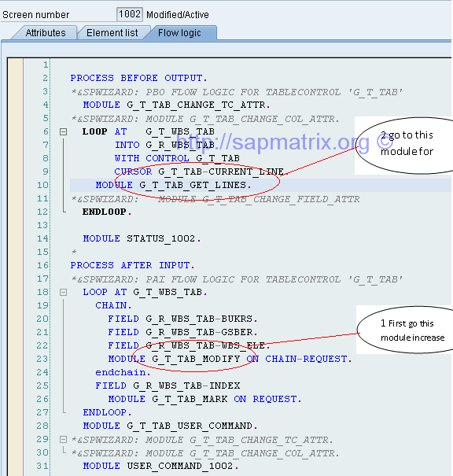This screenshot has height=476, width=453.
Task: Click WITH CONTROL G_T_TAB line
Action: tap(177, 158)
